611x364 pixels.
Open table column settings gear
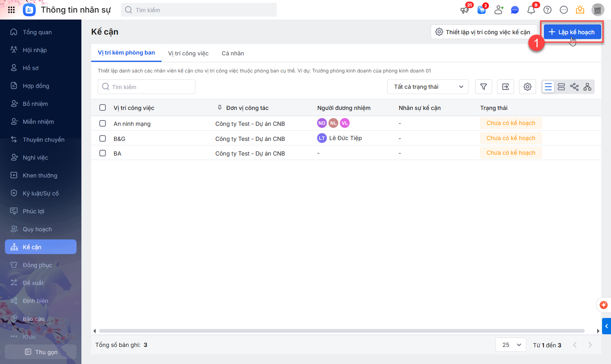pyautogui.click(x=528, y=87)
